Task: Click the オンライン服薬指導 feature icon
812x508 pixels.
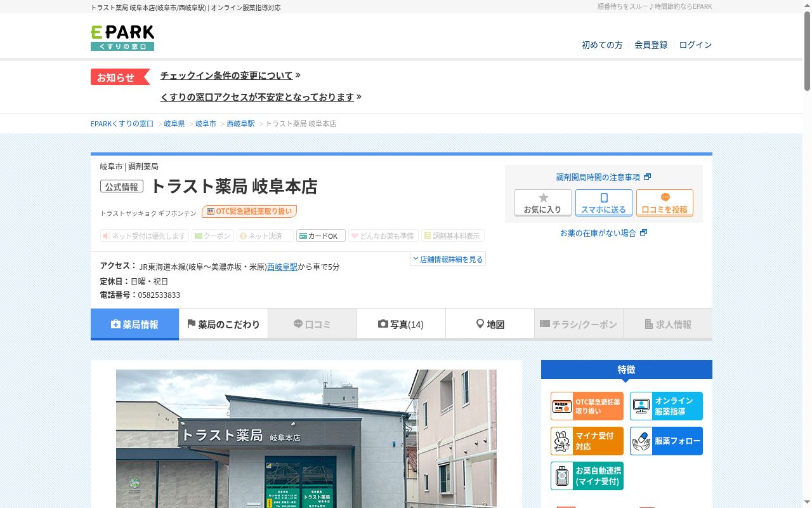Action: pyautogui.click(x=666, y=406)
